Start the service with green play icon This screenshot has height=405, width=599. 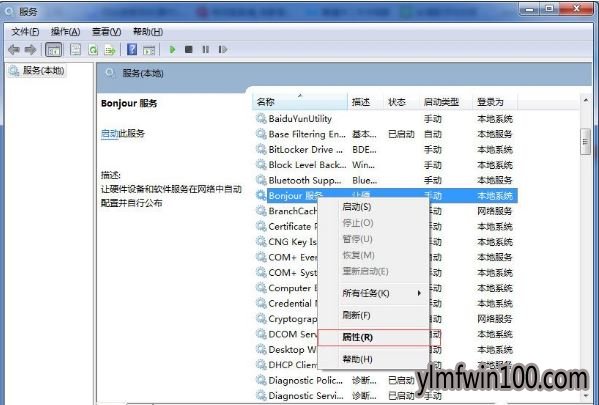tap(172, 50)
